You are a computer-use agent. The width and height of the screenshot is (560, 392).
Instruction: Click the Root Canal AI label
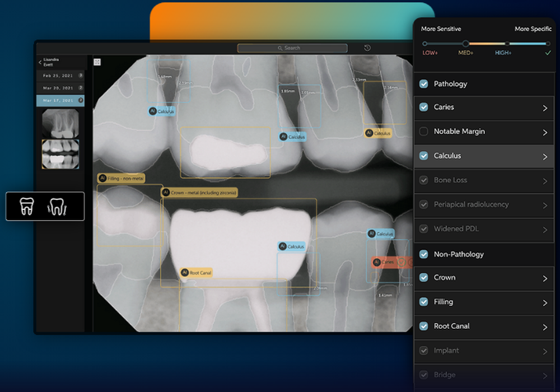[196, 272]
